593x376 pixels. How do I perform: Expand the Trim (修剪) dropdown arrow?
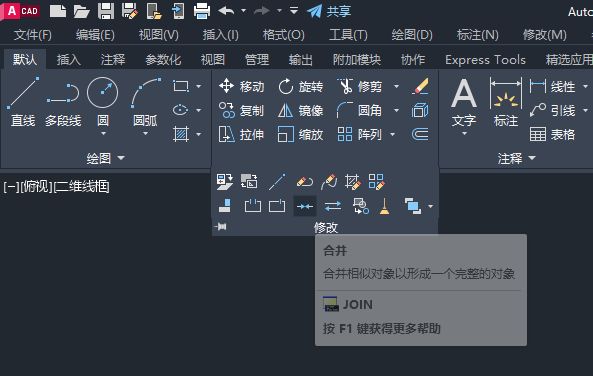tap(396, 87)
